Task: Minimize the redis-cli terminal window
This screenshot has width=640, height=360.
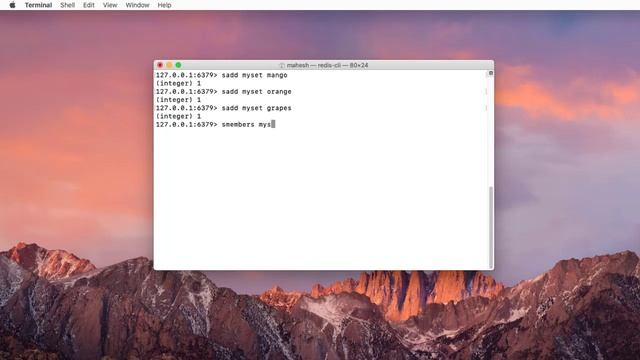Action: click(x=169, y=65)
